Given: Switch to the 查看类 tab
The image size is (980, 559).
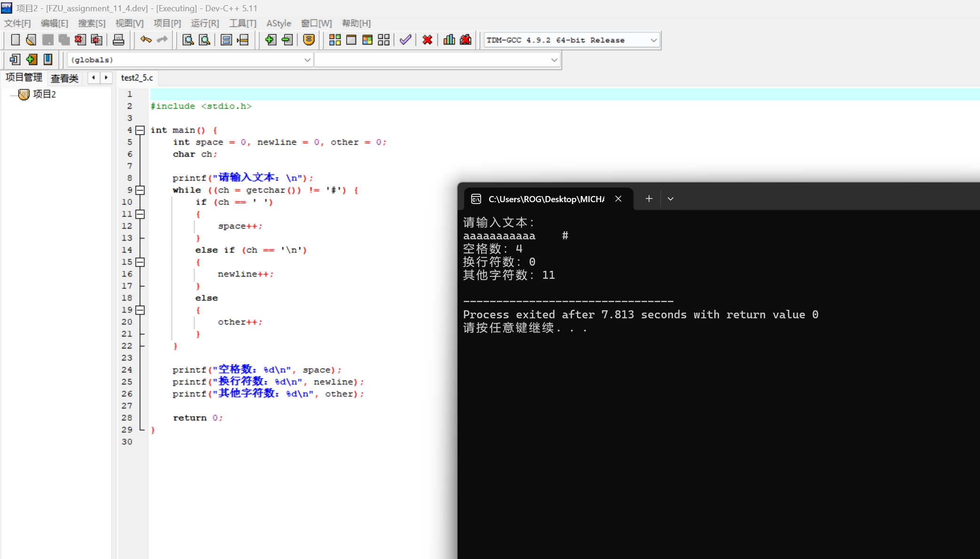Looking at the screenshot, I should (64, 78).
